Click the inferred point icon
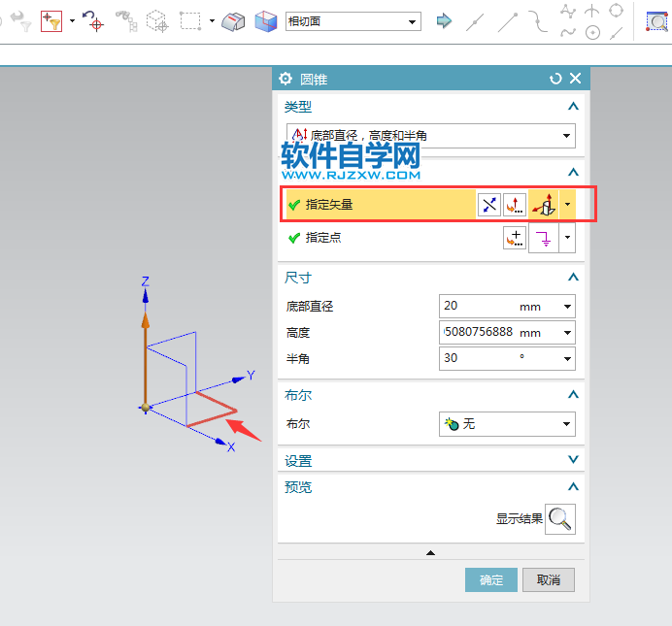Viewport: 672px width, 626px height. coord(544,238)
